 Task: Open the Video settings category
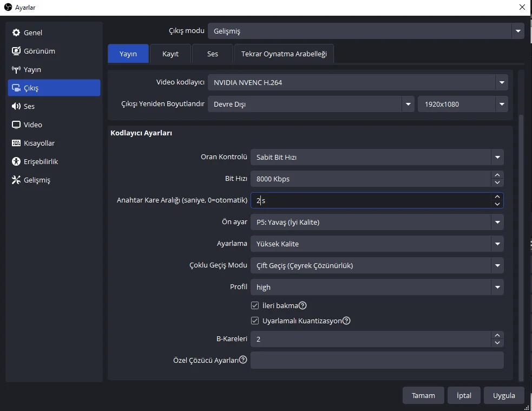pyautogui.click(x=54, y=125)
